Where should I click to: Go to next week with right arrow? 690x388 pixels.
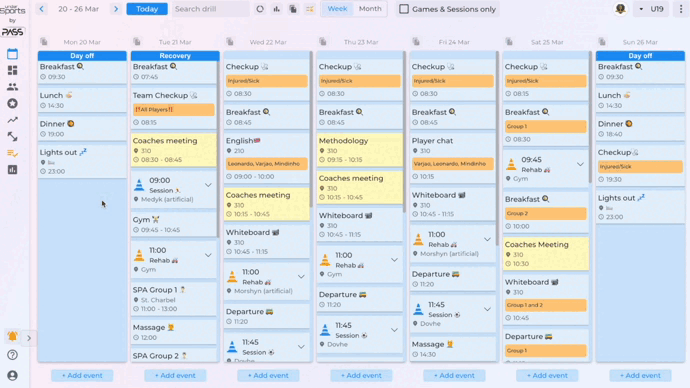coord(116,9)
